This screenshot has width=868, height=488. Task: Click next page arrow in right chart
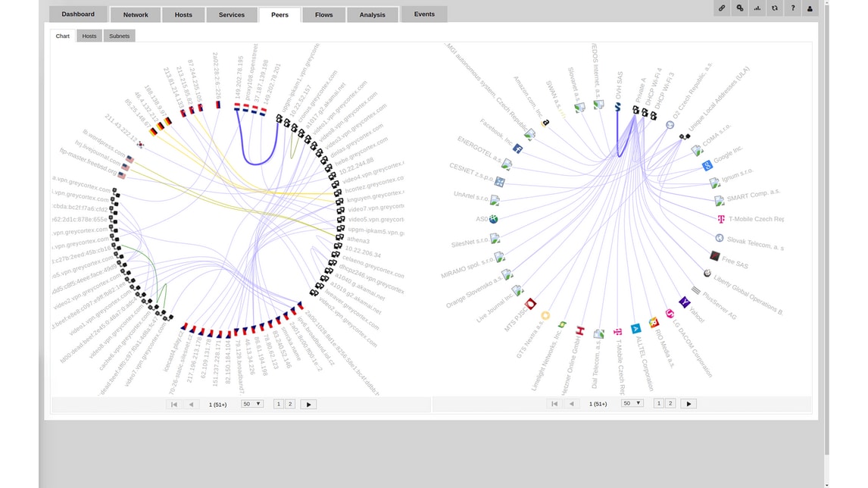pyautogui.click(x=688, y=404)
